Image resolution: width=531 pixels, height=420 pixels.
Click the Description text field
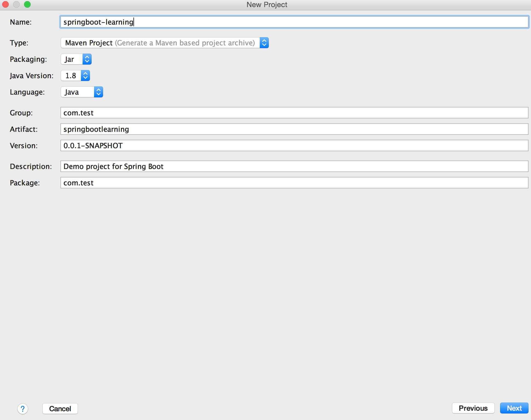pos(294,167)
